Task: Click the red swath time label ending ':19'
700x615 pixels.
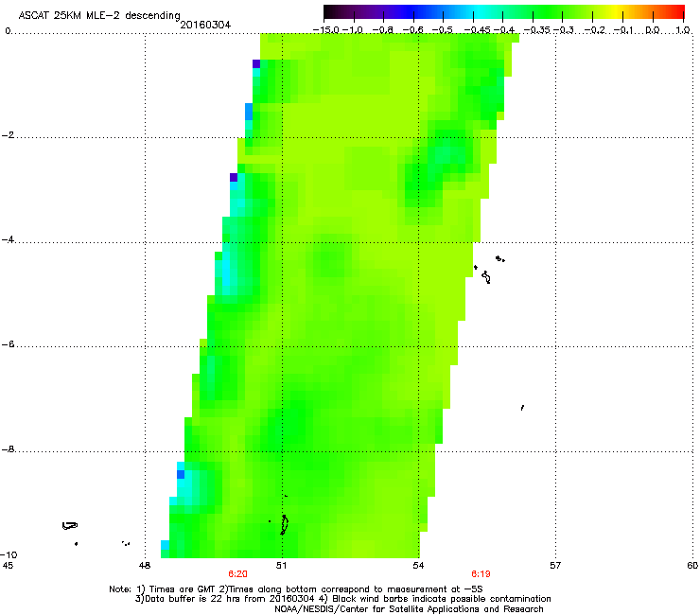Action: (481, 574)
